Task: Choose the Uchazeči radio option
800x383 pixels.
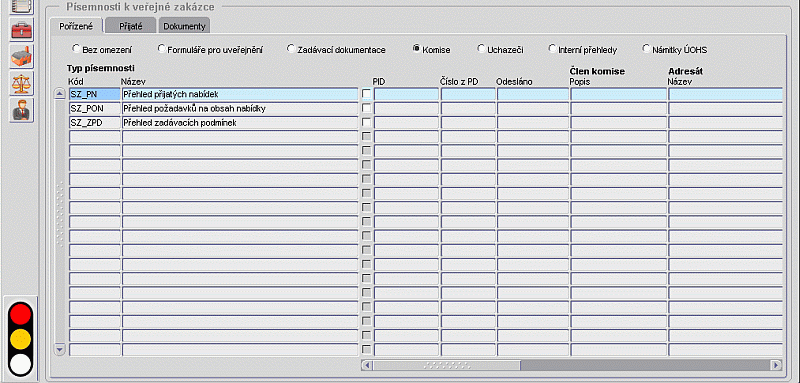Action: (481, 49)
